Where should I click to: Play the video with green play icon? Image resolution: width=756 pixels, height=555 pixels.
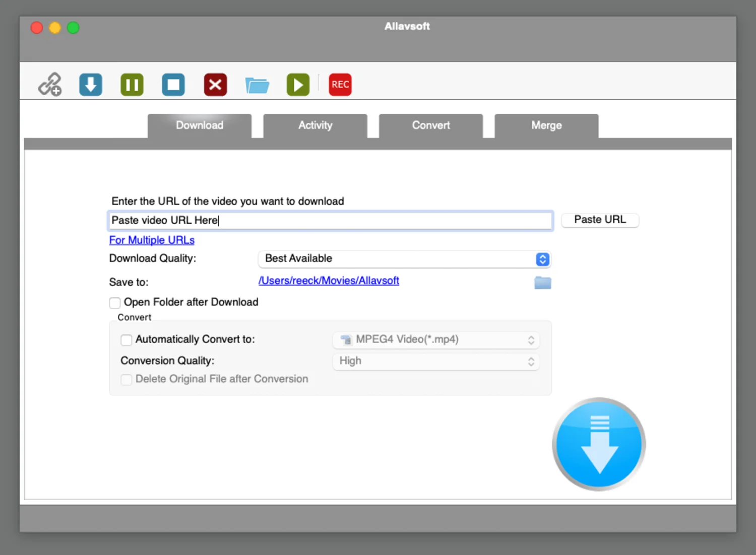point(298,84)
